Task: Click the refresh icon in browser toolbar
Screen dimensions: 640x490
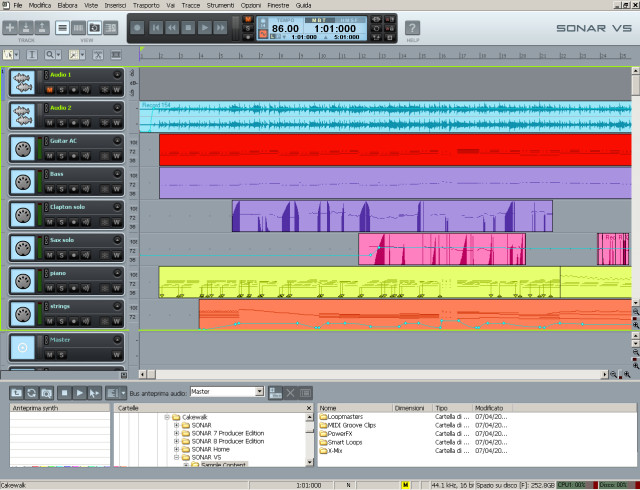Action: pyautogui.click(x=30, y=393)
